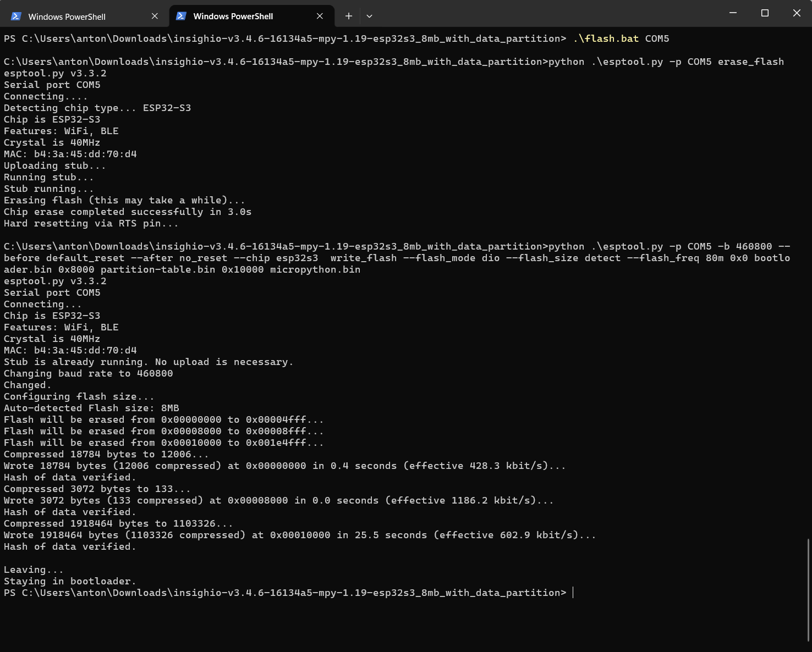Minimize the terminal window
This screenshot has height=652, width=812.
733,13
